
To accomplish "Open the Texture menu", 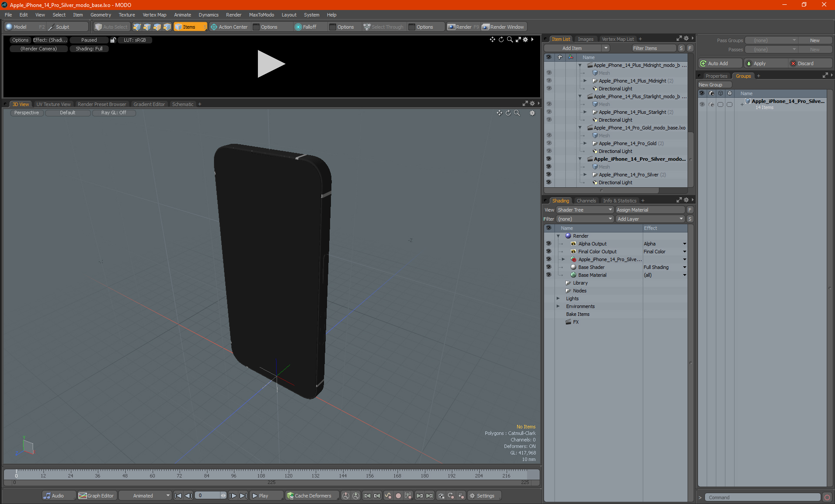I will [127, 15].
